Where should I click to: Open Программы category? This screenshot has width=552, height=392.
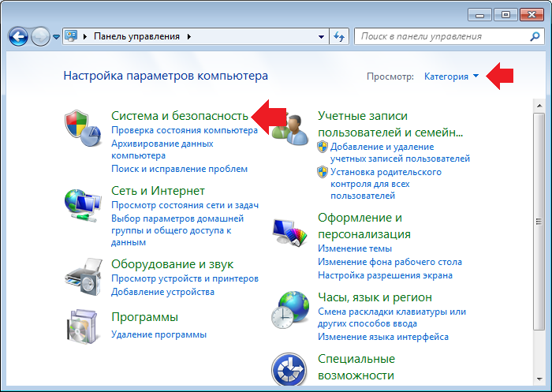coord(144,317)
